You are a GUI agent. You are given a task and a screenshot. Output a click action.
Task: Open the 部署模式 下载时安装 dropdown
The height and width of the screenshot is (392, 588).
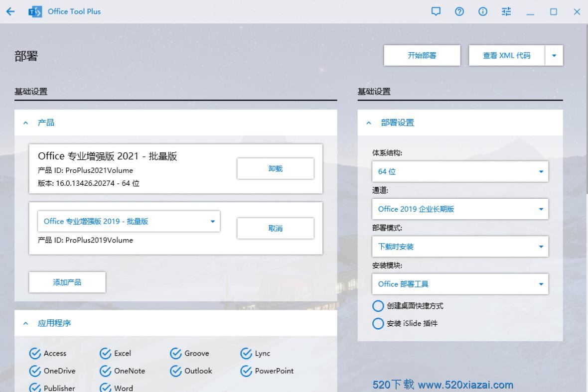click(460, 246)
